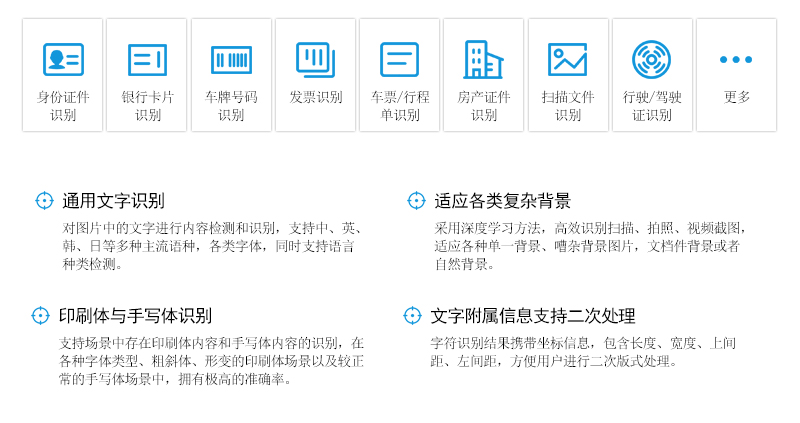Open the 文字附属信息支持二次处理 heading

pos(532,316)
